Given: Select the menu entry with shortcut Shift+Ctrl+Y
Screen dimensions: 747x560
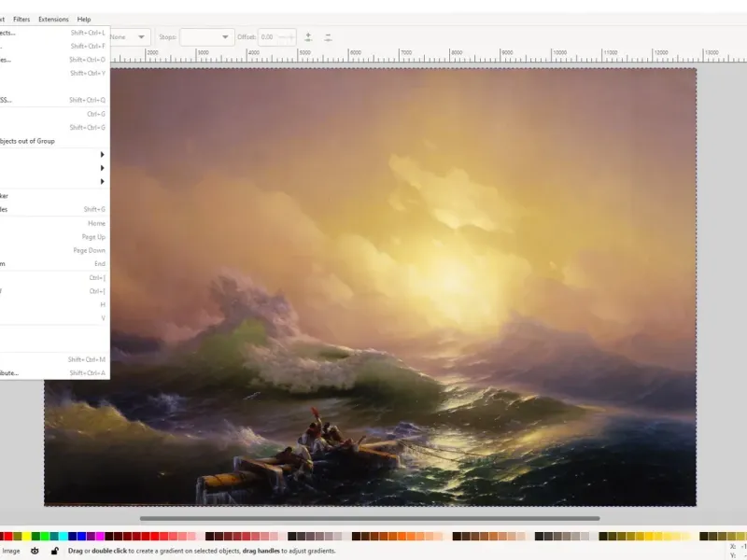Looking at the screenshot, I should coord(54,74).
